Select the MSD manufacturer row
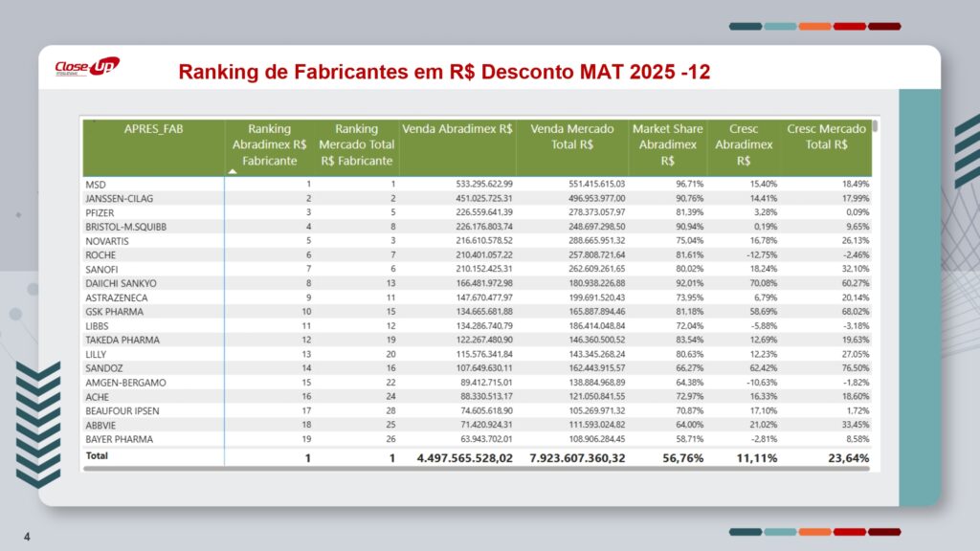 coord(96,184)
